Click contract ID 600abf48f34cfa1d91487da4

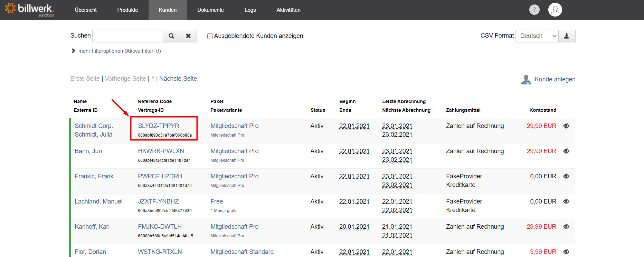tap(164, 160)
